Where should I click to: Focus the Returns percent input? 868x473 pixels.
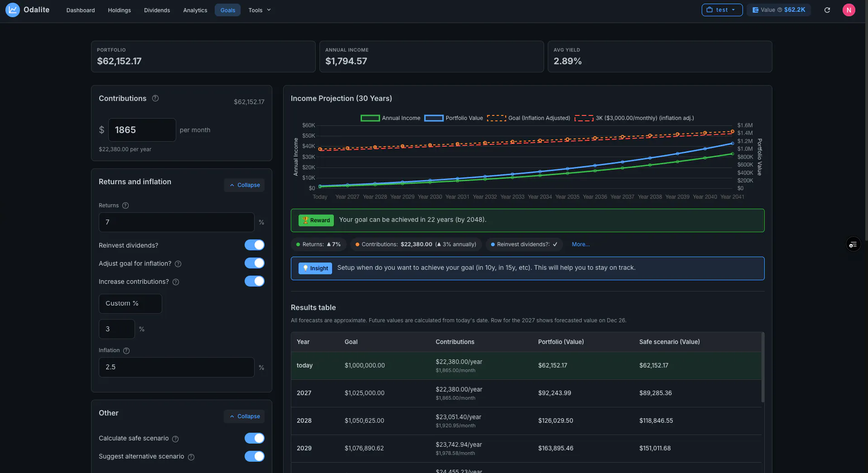pyautogui.click(x=177, y=222)
